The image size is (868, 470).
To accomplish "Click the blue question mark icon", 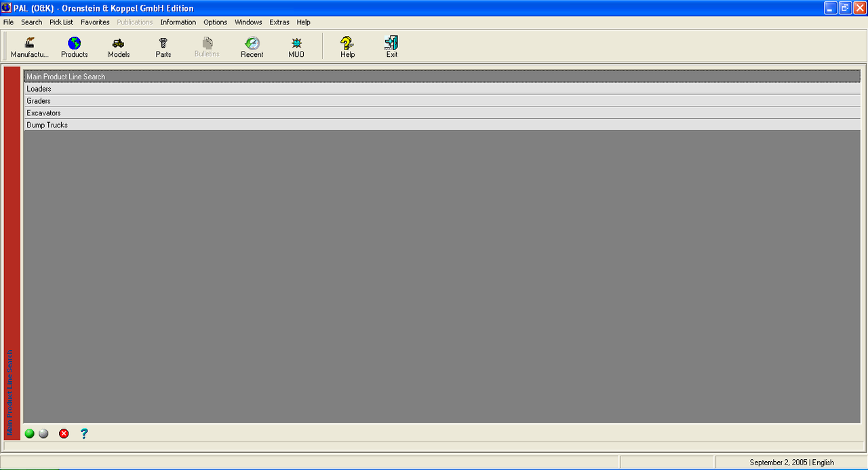I will click(x=84, y=433).
